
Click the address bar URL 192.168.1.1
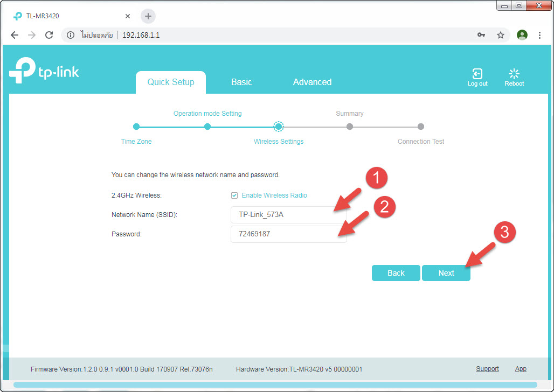point(141,35)
